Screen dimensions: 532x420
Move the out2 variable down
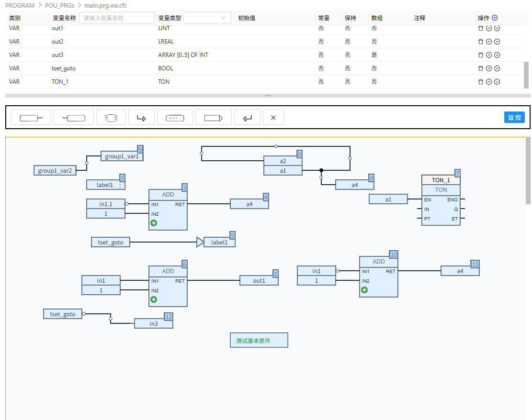click(497, 42)
